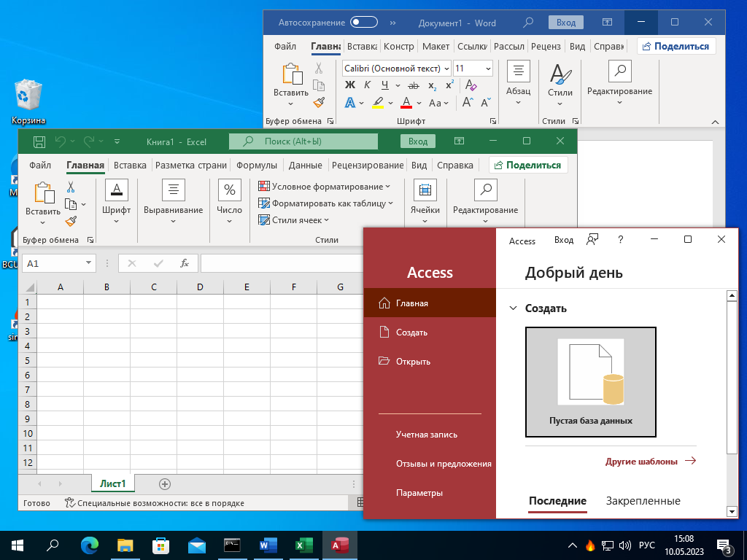The height and width of the screenshot is (560, 747).
Task: Open Excel Условное форматирование dropdown
Action: click(324, 187)
